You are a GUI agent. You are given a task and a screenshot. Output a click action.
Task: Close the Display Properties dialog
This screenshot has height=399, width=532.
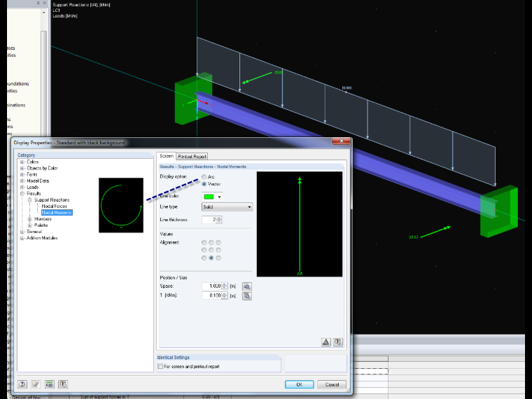click(342, 141)
